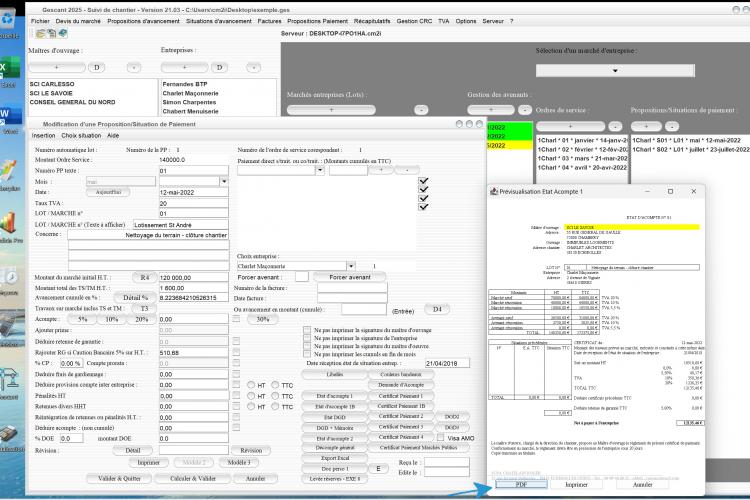This screenshot has height=500, width=750.
Task: Click the Modèle 3 button
Action: tap(239, 462)
